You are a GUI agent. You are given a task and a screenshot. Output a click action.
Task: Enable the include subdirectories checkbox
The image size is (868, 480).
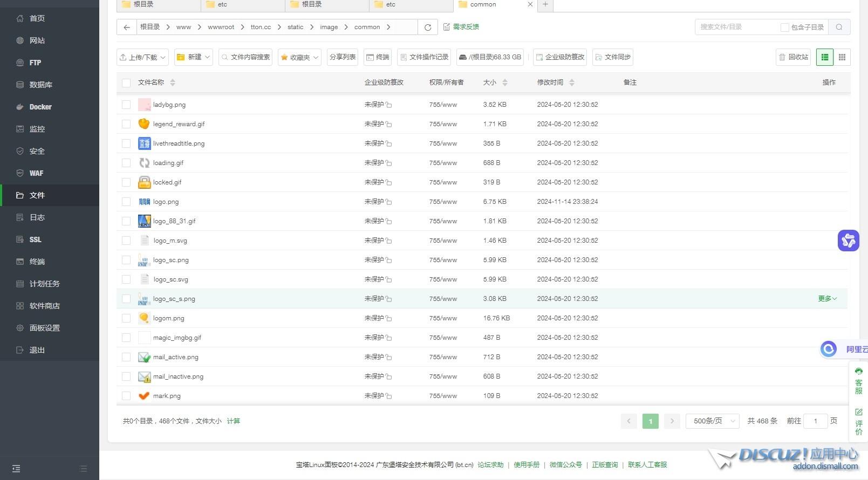pos(785,28)
